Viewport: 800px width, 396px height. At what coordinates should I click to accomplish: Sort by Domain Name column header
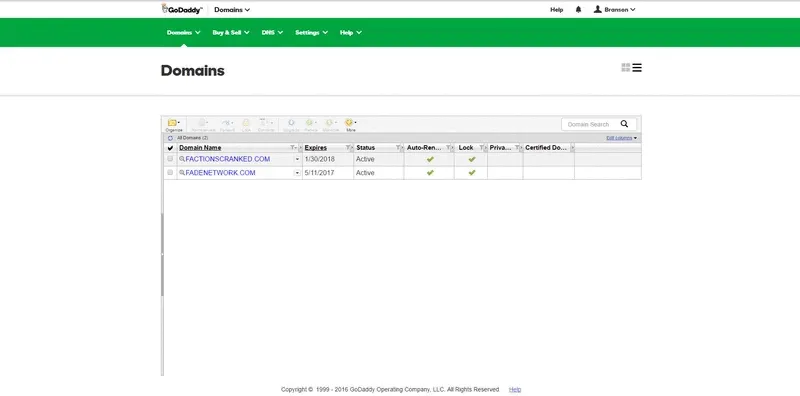tap(200, 147)
